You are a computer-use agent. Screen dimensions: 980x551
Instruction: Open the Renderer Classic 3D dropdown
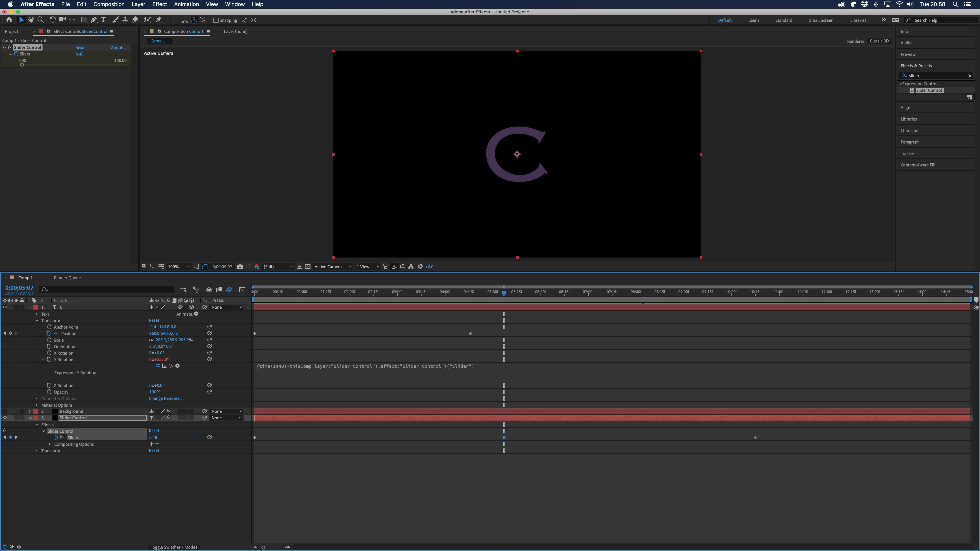(x=879, y=41)
